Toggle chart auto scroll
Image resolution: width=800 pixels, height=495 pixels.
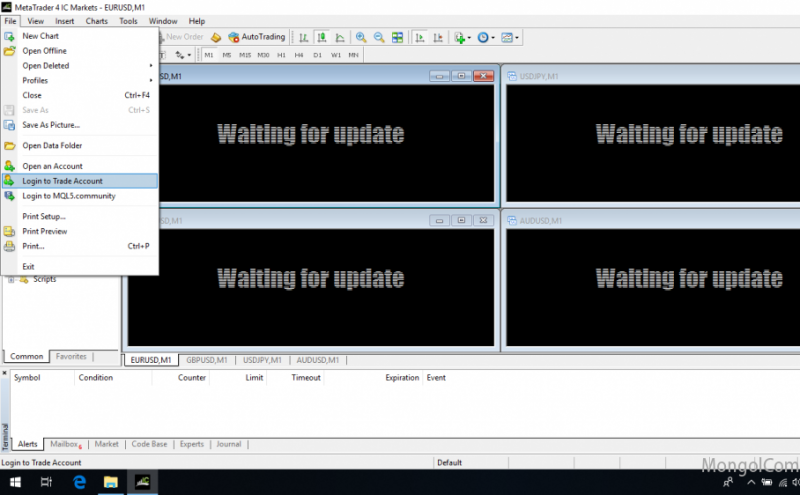(420, 37)
